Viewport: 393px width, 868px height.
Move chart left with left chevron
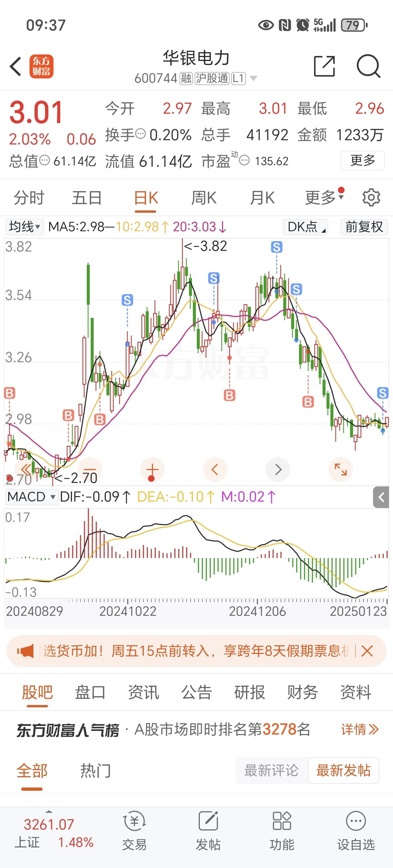pyautogui.click(x=215, y=469)
